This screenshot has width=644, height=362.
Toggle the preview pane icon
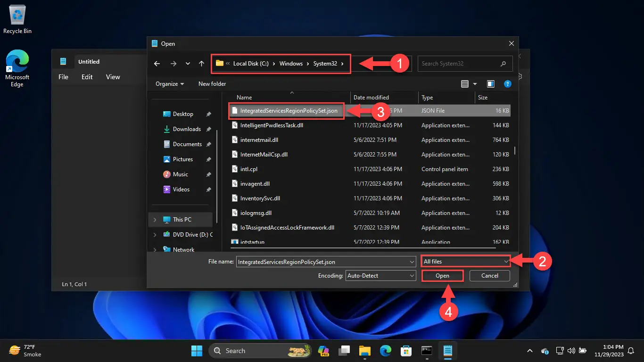(x=491, y=84)
